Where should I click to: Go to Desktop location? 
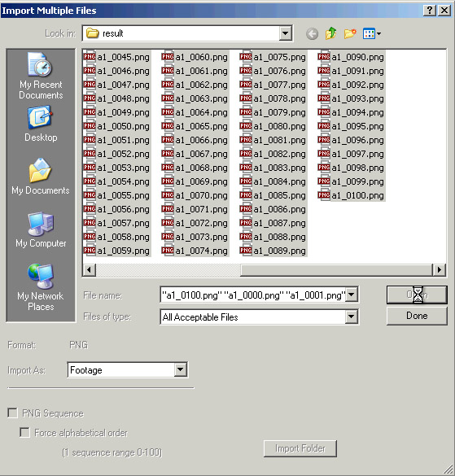[x=41, y=124]
